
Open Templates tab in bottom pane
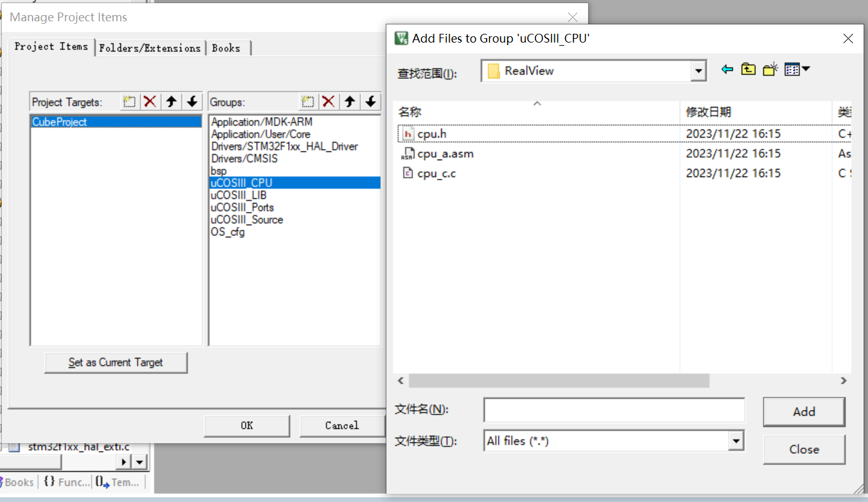pyautogui.click(x=118, y=482)
